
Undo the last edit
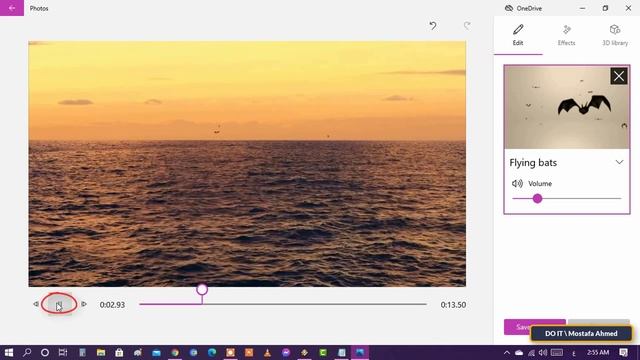coord(433,26)
